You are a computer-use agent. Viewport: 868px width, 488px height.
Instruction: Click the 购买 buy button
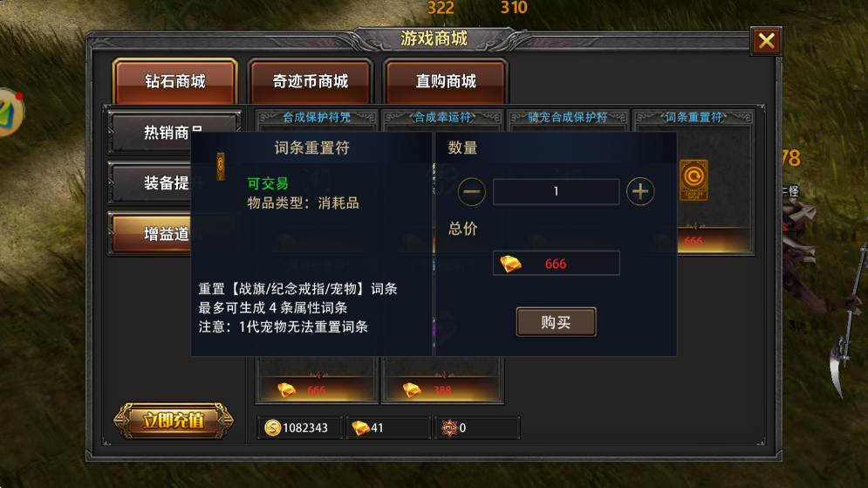[x=556, y=322]
